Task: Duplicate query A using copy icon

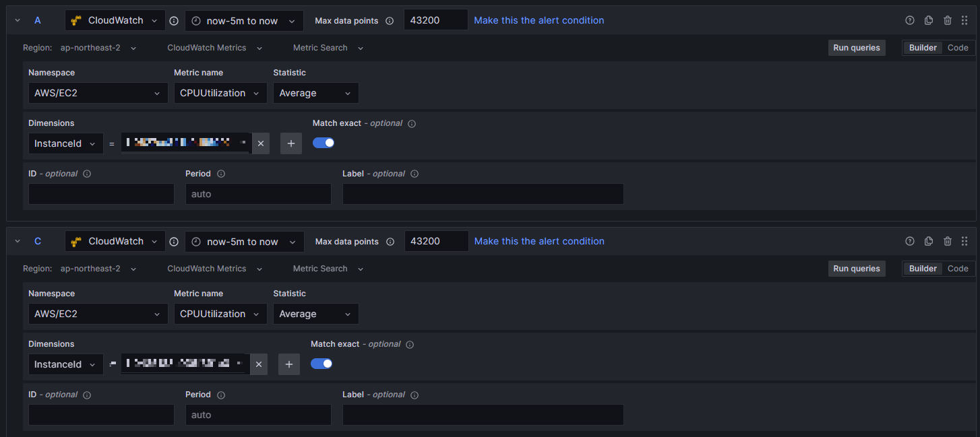Action: coord(929,20)
